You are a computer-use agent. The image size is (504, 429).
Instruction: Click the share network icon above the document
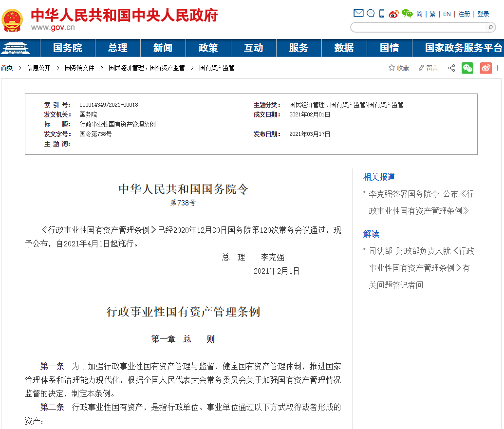click(451, 68)
